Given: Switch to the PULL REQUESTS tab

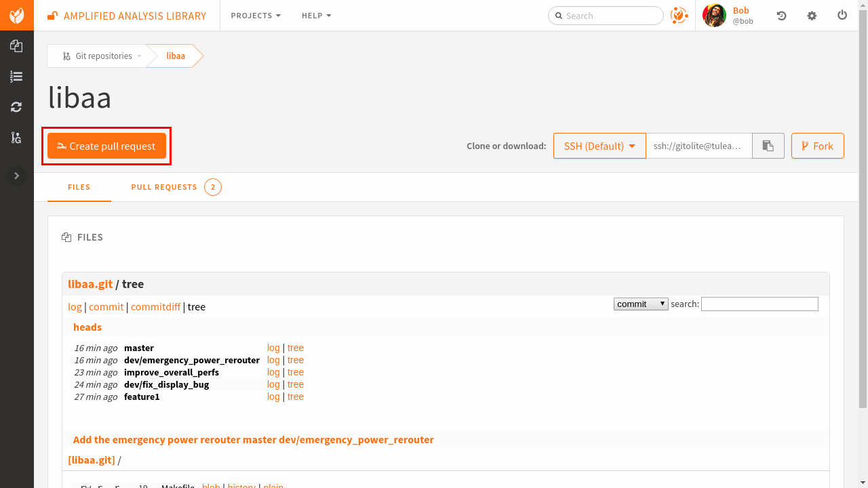Looking at the screenshot, I should pyautogui.click(x=164, y=187).
